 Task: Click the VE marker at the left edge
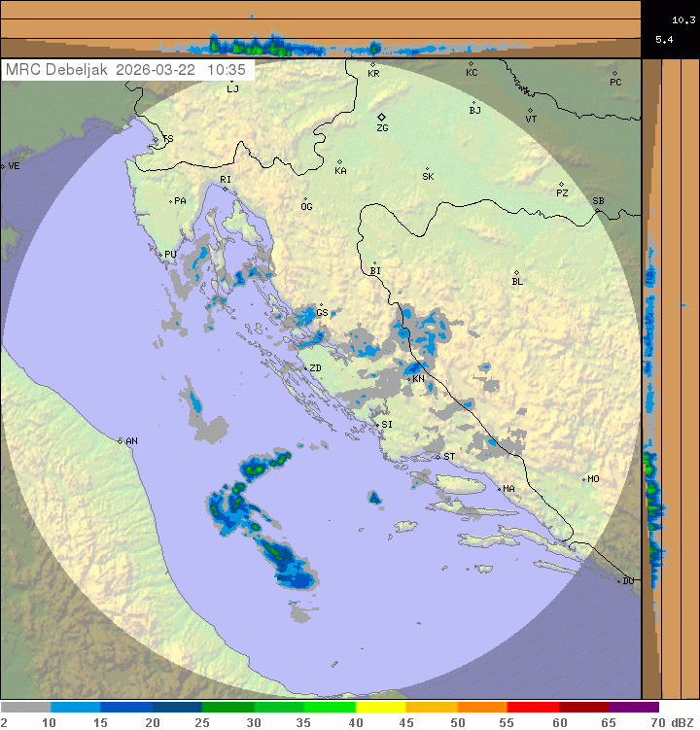click(3, 166)
